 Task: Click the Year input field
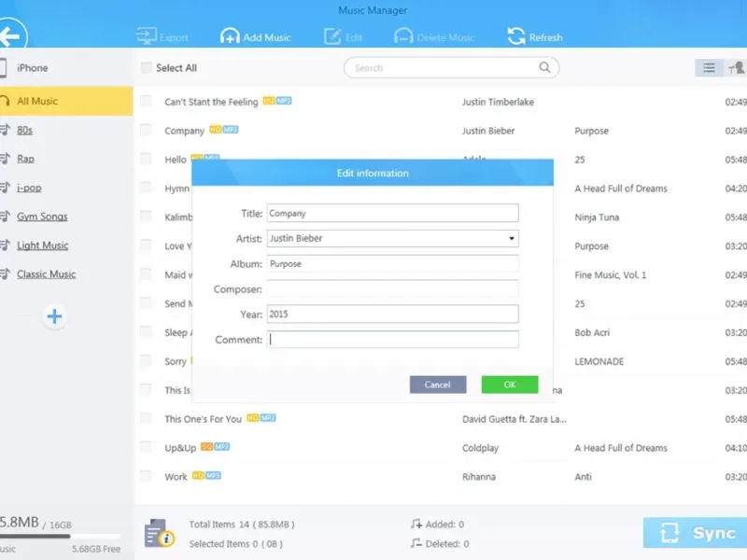[392, 314]
